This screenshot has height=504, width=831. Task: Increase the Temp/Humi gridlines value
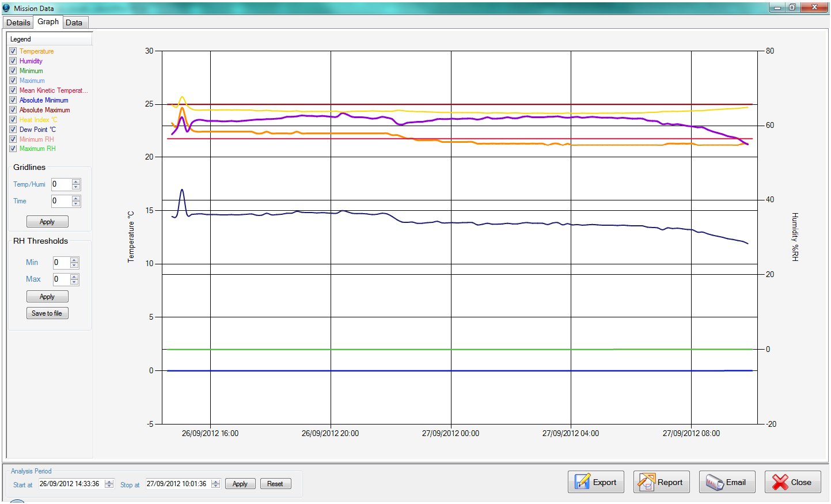click(76, 181)
